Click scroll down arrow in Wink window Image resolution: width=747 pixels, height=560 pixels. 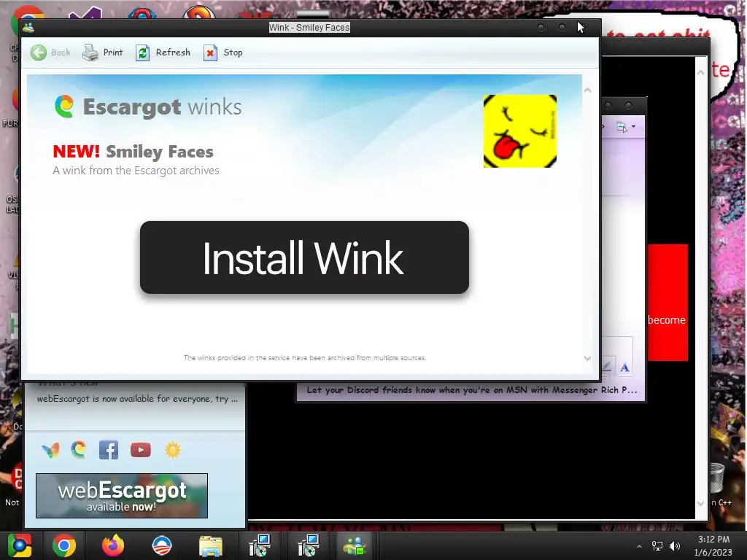click(587, 358)
